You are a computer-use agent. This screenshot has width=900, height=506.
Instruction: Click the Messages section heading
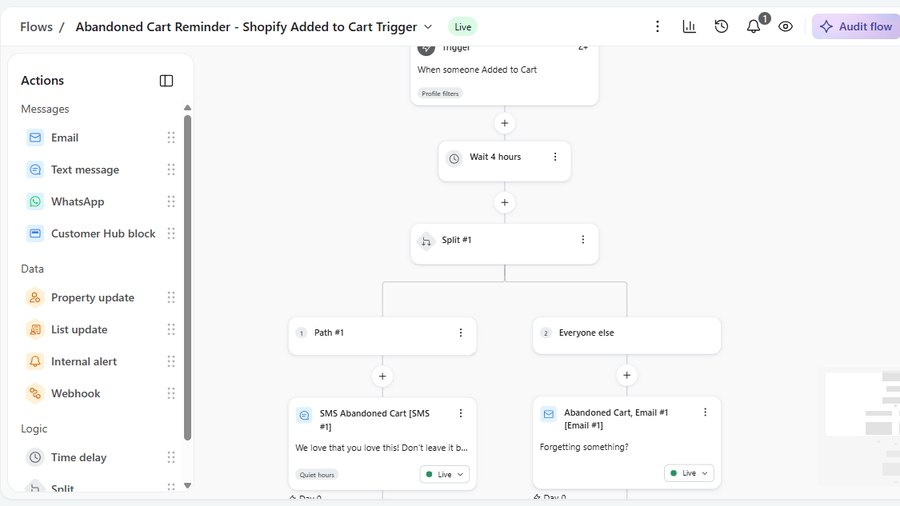pyautogui.click(x=45, y=109)
